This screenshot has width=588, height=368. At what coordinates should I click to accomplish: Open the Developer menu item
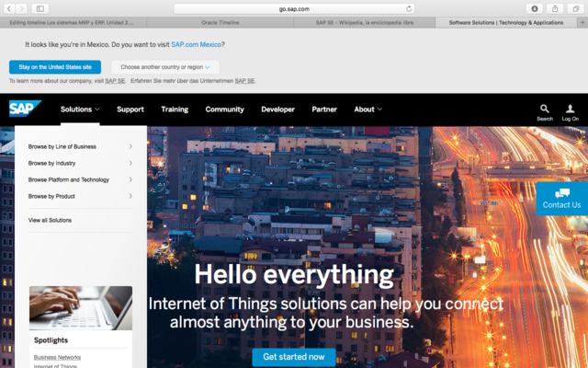pos(277,109)
